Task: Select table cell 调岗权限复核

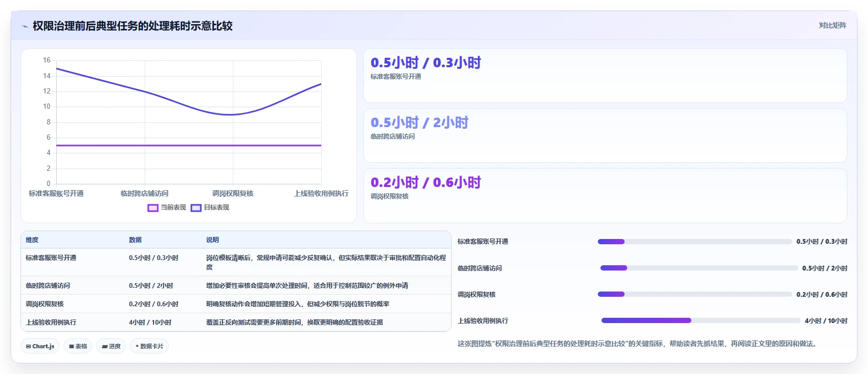Action: (45, 304)
